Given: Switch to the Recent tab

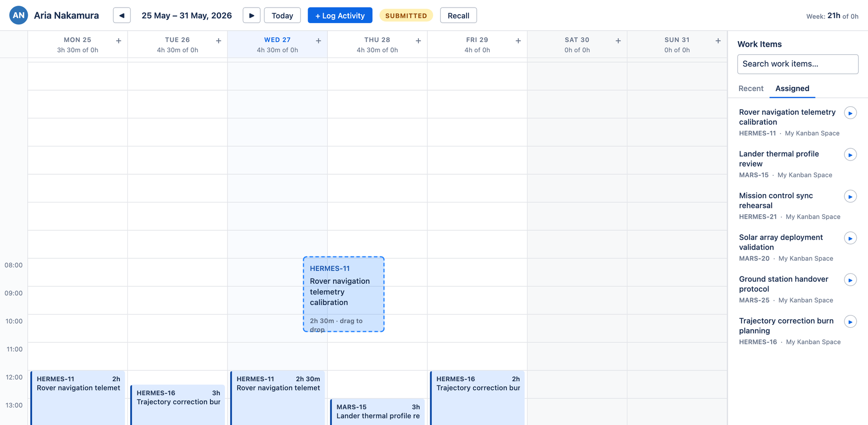Looking at the screenshot, I should (751, 88).
